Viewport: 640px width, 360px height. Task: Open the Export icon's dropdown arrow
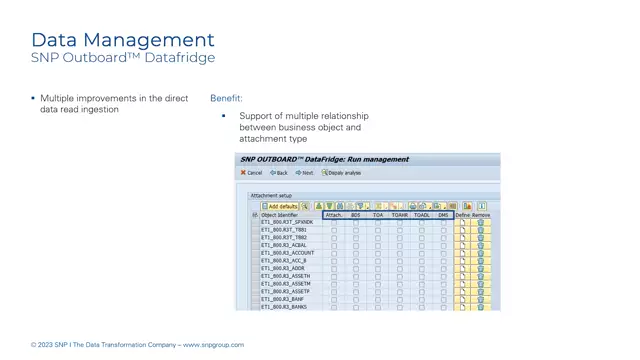click(444, 207)
